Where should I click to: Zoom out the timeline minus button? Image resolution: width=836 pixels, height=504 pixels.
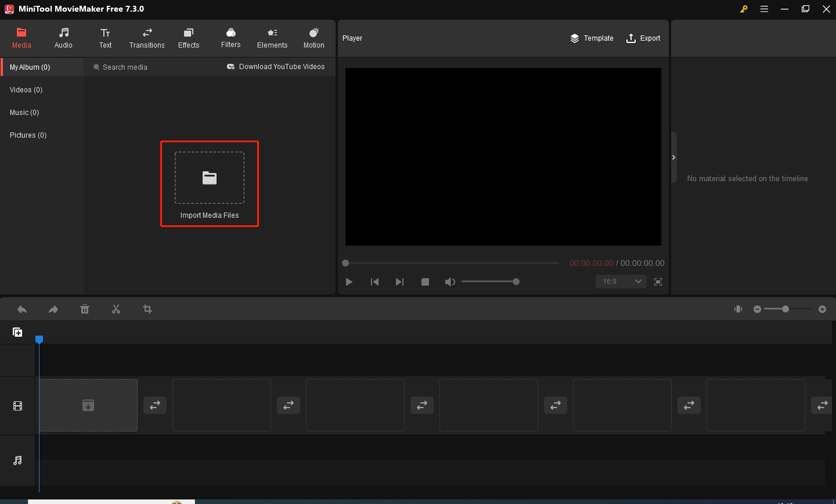point(757,309)
